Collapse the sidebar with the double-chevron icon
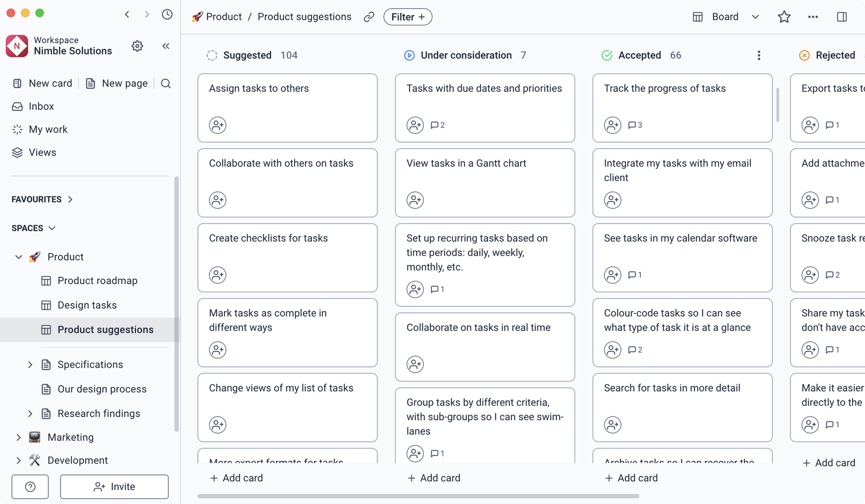The width and height of the screenshot is (865, 504). [166, 46]
